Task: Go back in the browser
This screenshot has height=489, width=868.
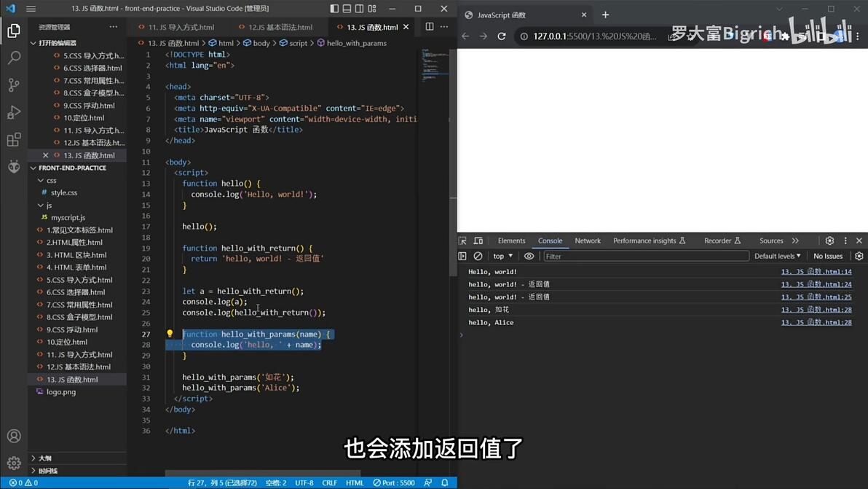Action: [x=465, y=36]
